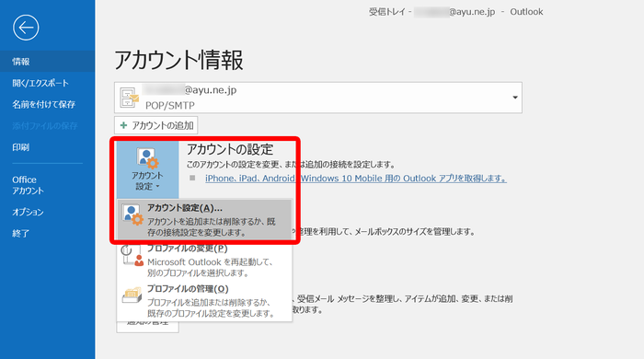The width and height of the screenshot is (644, 359).
Task: Click the green plus icon for adding account
Action: [123, 125]
